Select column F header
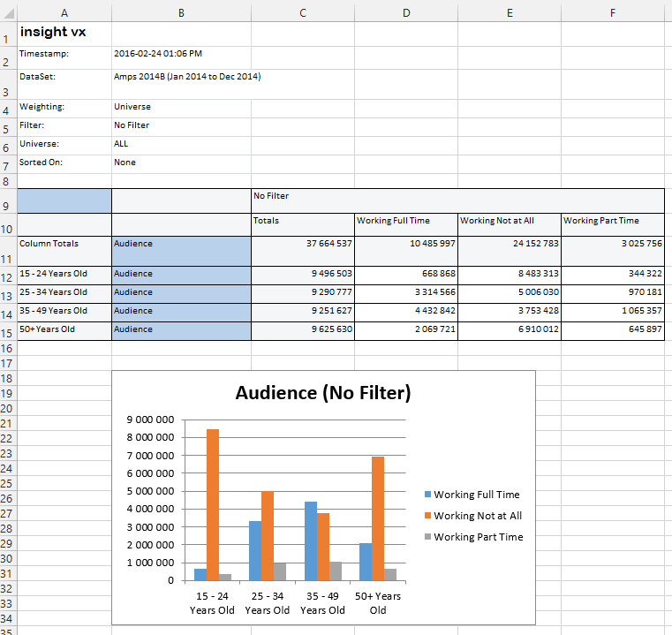The image size is (672, 635). click(613, 13)
